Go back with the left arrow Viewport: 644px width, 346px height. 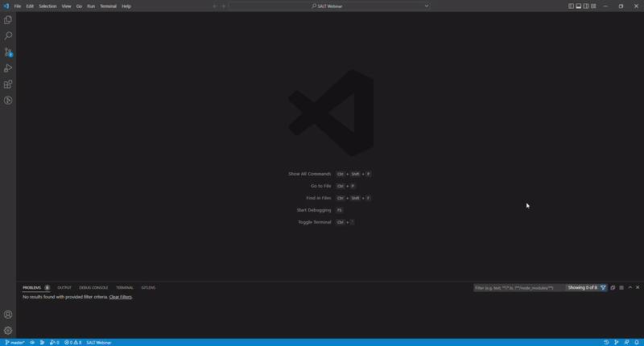tap(215, 6)
